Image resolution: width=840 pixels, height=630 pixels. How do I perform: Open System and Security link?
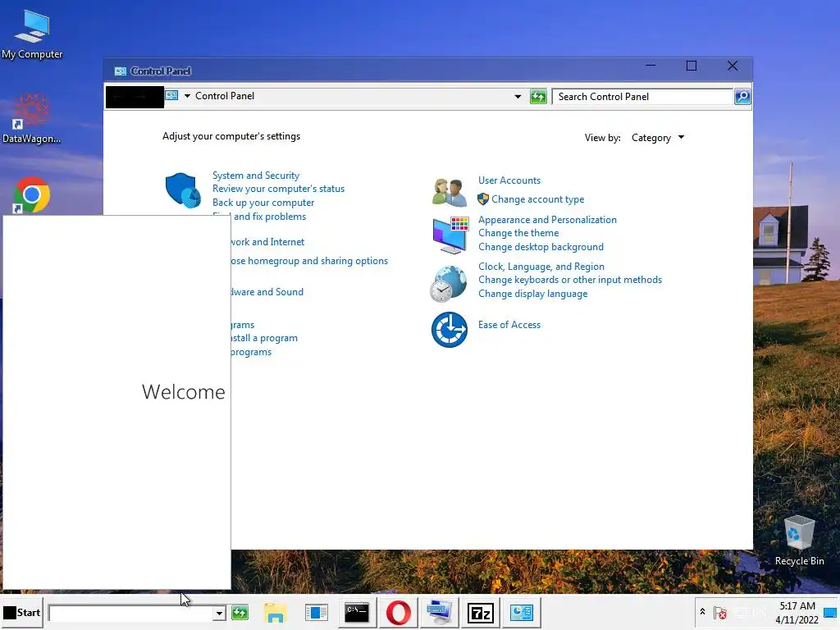click(x=256, y=176)
